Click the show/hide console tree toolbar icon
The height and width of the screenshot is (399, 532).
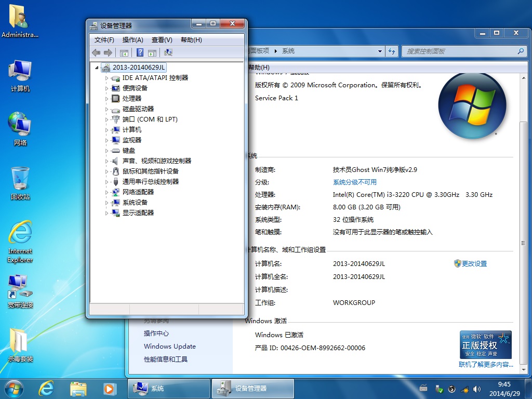point(124,52)
